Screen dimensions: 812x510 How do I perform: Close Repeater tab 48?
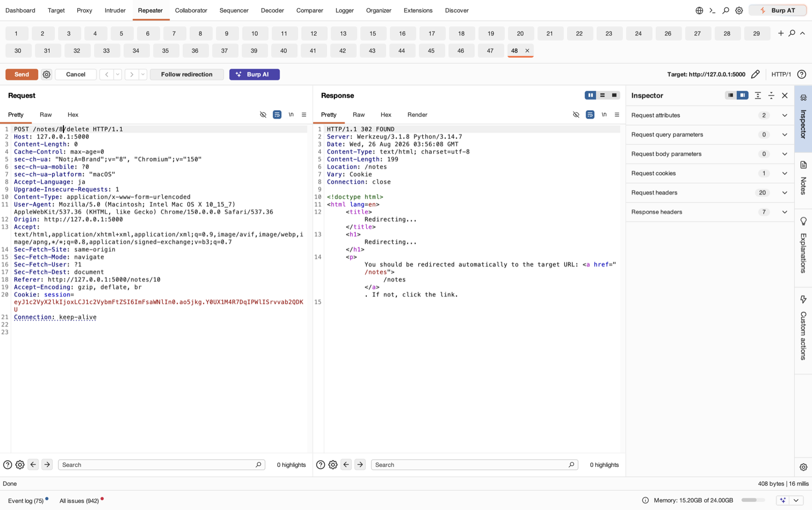coord(527,50)
